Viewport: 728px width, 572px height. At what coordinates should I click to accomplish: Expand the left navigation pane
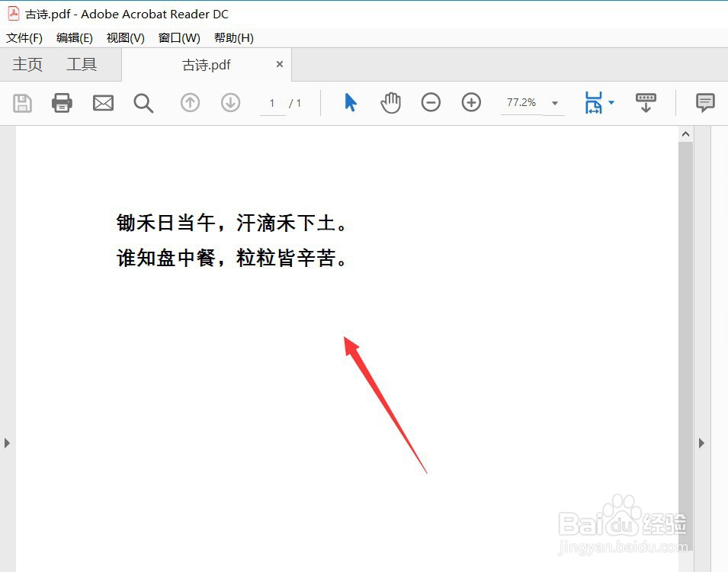[7, 443]
